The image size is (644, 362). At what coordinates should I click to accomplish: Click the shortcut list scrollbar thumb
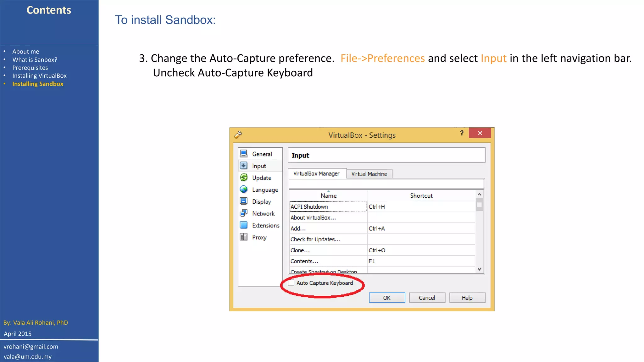pyautogui.click(x=479, y=205)
